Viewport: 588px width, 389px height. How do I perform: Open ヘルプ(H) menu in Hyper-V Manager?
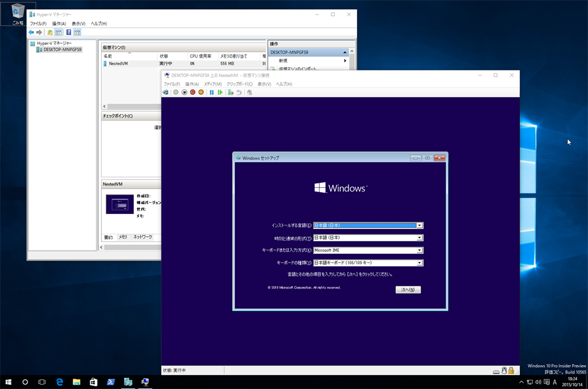99,24
